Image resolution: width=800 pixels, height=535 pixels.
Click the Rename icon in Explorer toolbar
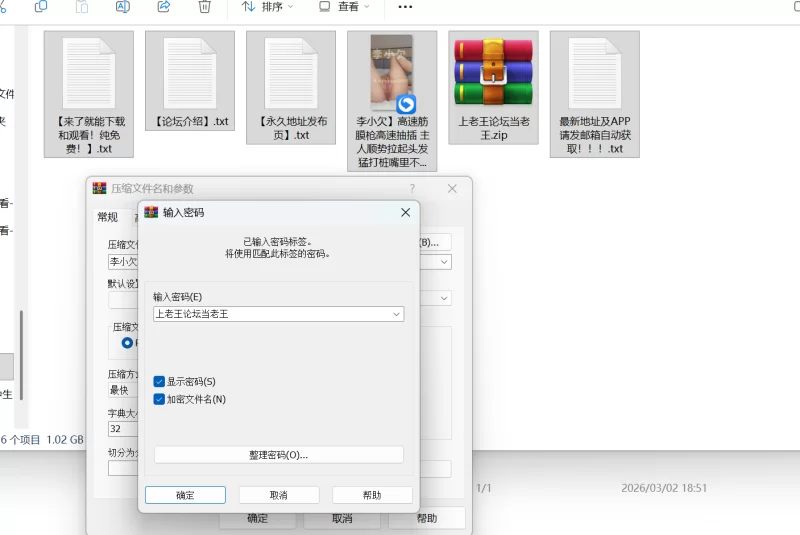tap(123, 6)
